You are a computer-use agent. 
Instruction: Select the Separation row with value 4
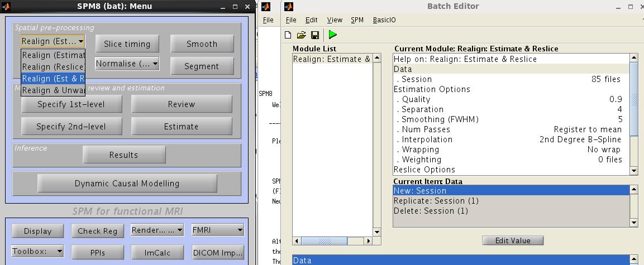pyautogui.click(x=511, y=109)
